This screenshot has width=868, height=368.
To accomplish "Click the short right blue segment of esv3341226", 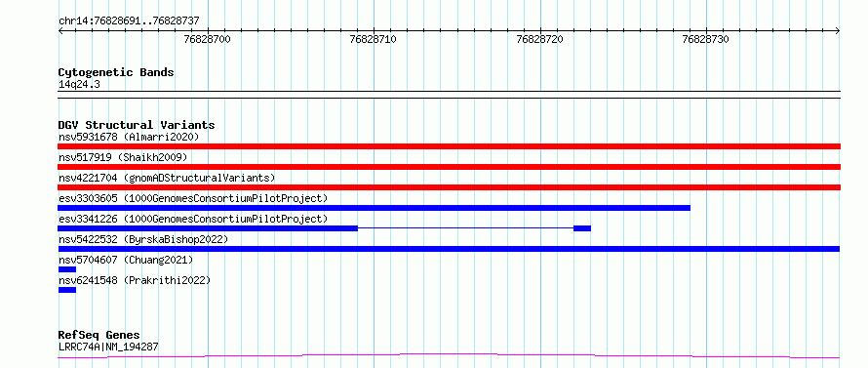I will [x=582, y=228].
